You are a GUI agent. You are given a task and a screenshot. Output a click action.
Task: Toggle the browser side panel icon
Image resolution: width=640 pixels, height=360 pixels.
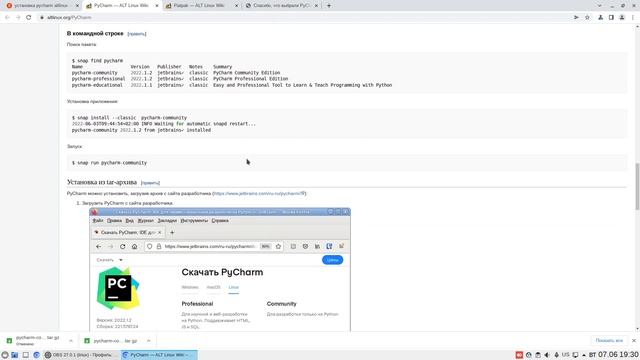pyautogui.click(x=611, y=18)
